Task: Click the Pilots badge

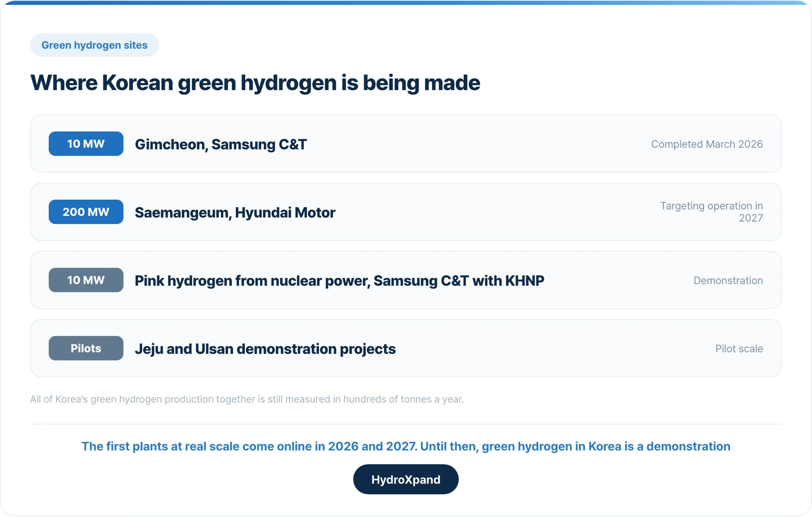Action: pos(86,348)
